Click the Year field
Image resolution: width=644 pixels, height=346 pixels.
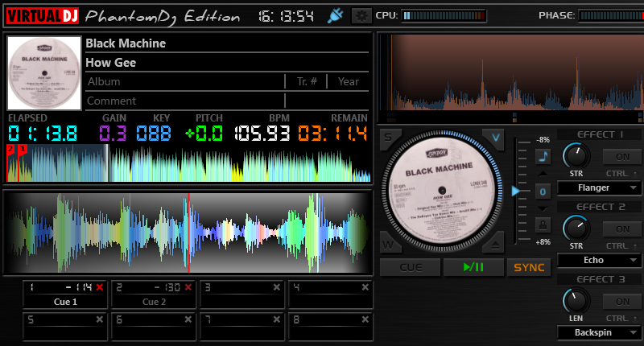(349, 82)
